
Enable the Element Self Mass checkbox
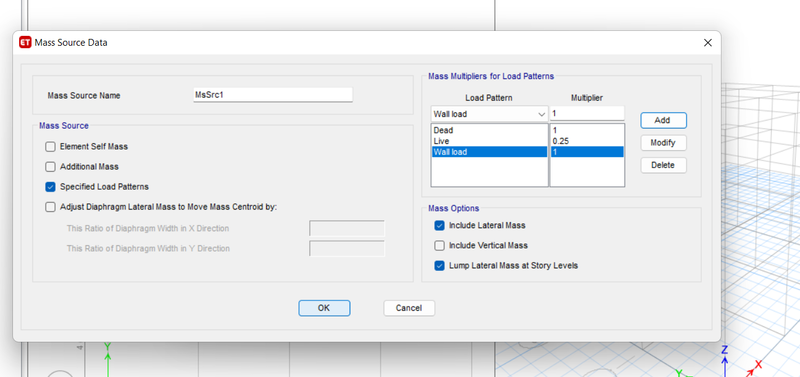(50, 147)
